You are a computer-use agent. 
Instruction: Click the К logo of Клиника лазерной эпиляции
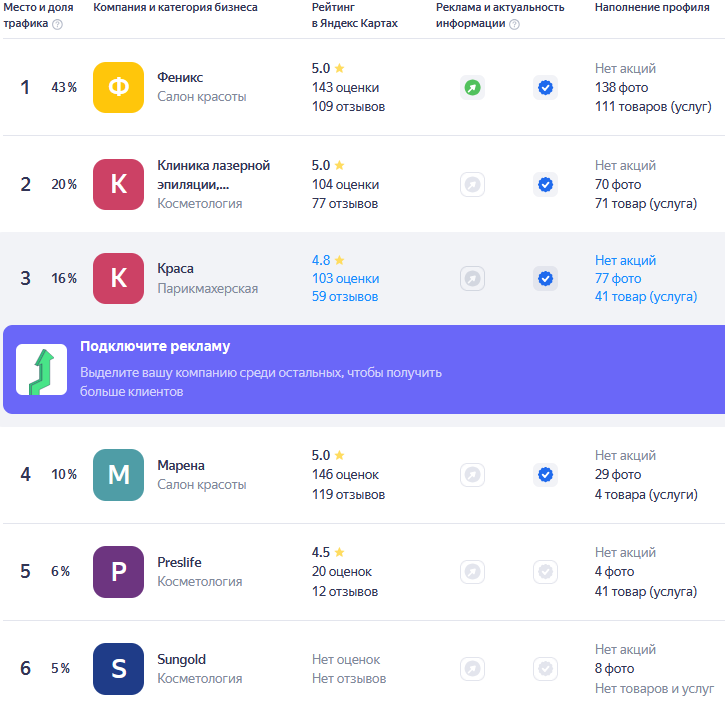click(118, 185)
